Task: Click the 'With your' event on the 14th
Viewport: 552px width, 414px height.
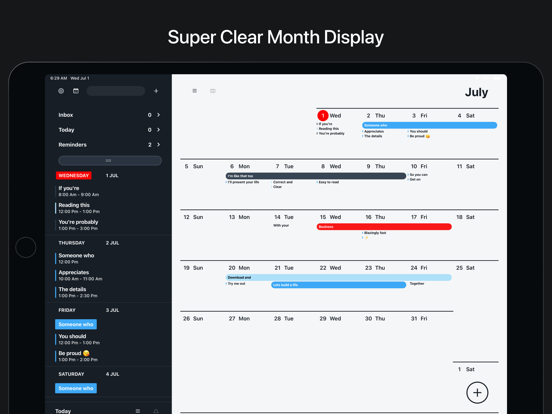Action: coord(281,225)
